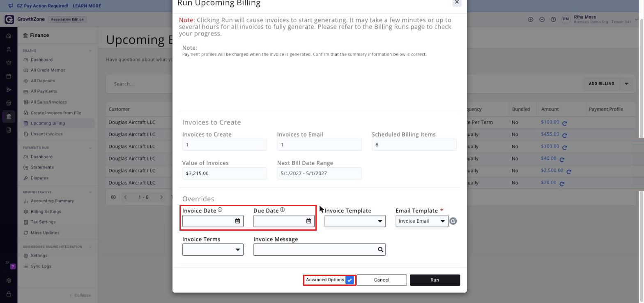Viewport: 644px width, 303px height.
Task: Open the home icon in left rail
Action: (x=9, y=36)
